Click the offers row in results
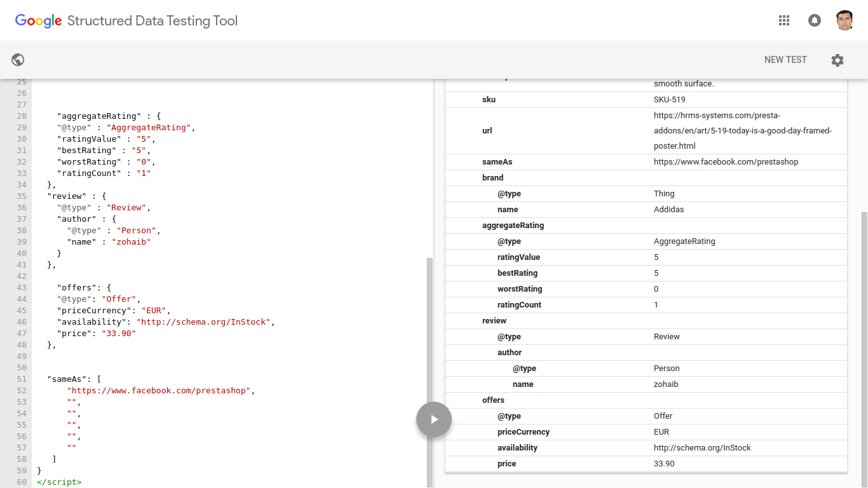 click(646, 400)
